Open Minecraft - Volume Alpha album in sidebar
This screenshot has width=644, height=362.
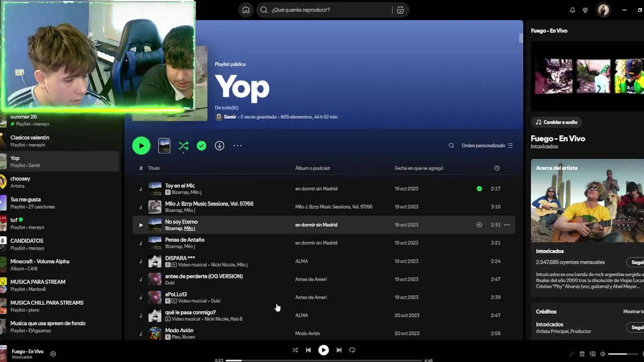pos(59,265)
